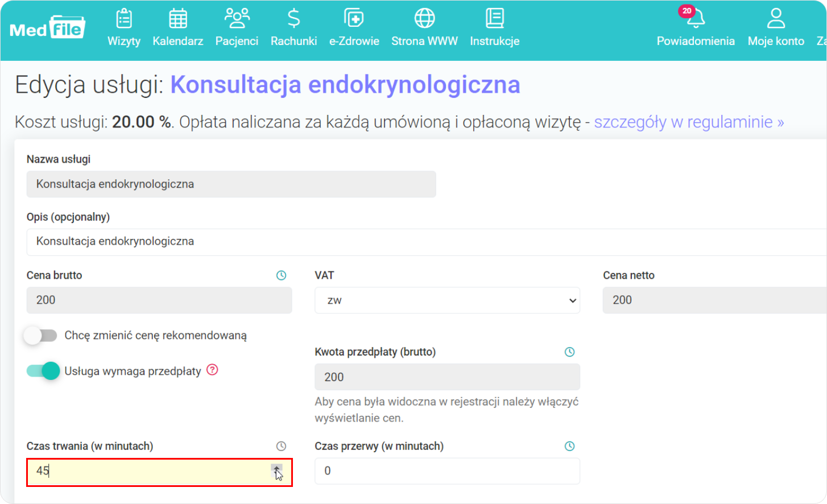The height and width of the screenshot is (504, 827).
Task: Click clock icon next to Czas przerwy
Action: coord(569,446)
